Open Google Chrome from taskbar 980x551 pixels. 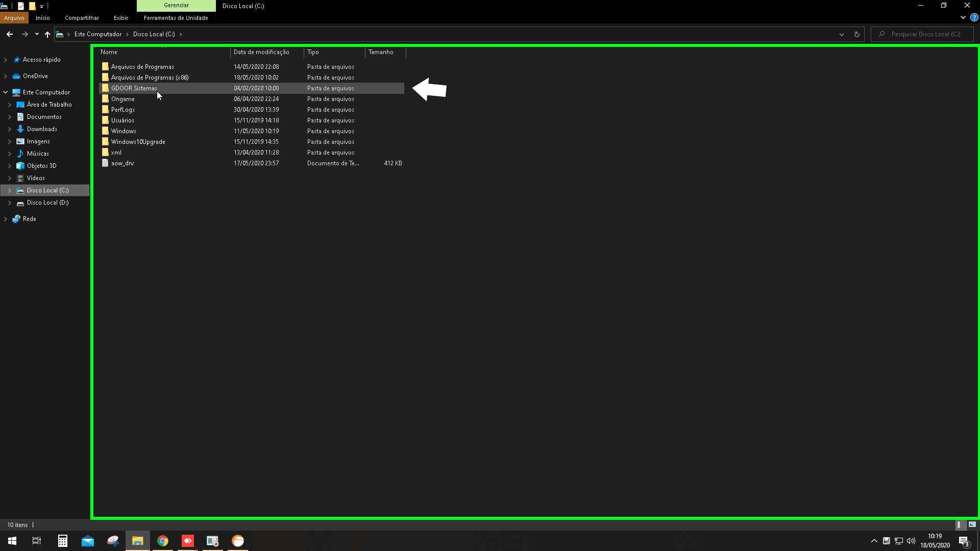pyautogui.click(x=163, y=541)
